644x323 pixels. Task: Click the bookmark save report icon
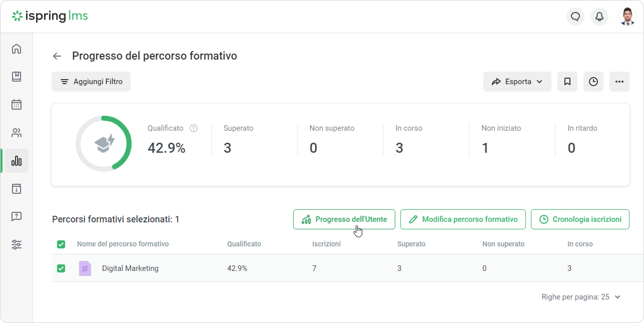567,82
